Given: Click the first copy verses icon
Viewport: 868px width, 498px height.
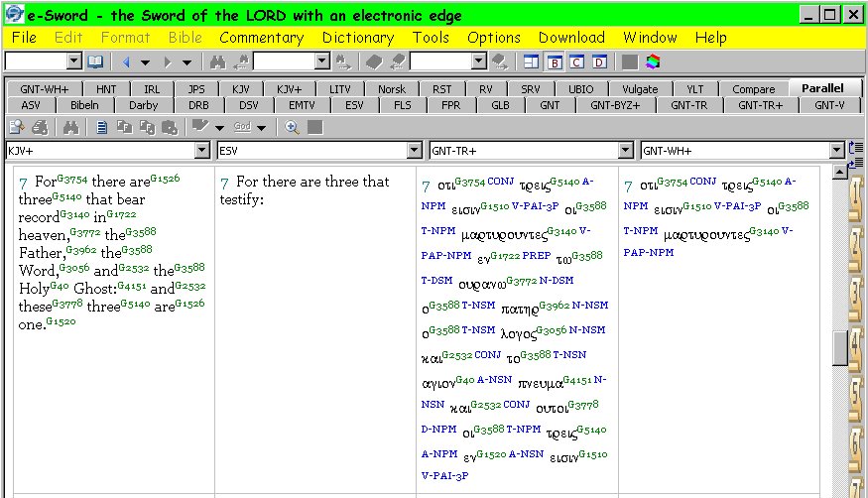Looking at the screenshot, I should (x=125, y=127).
